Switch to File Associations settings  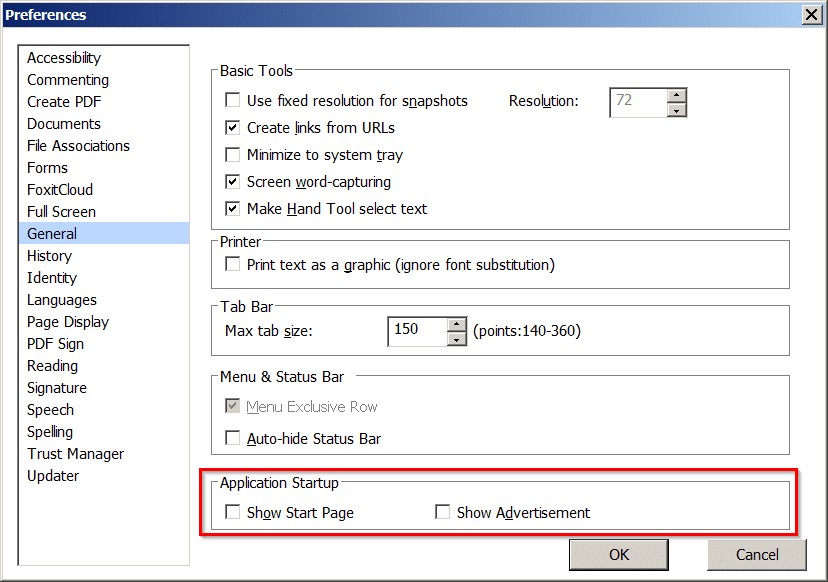click(x=78, y=146)
